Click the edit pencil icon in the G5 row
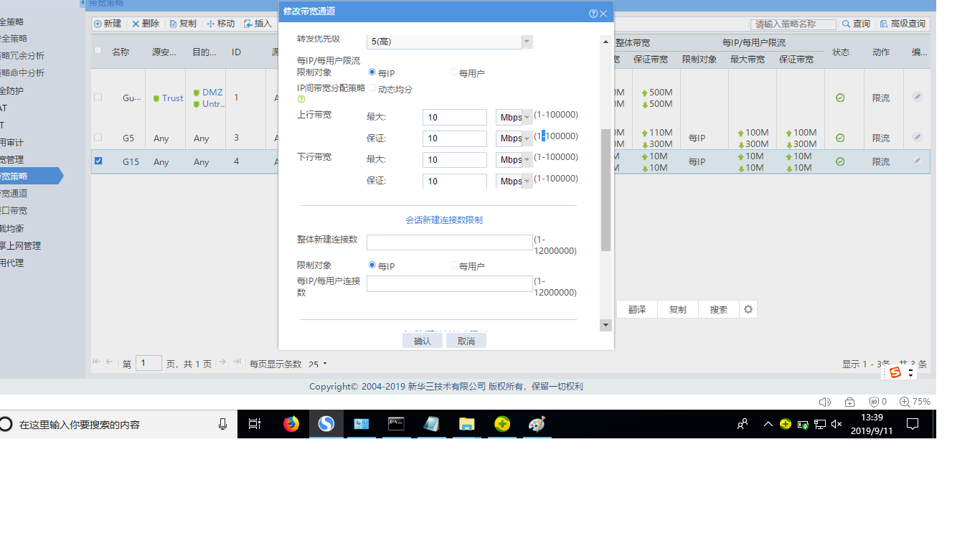The height and width of the screenshot is (551, 980). [x=918, y=137]
